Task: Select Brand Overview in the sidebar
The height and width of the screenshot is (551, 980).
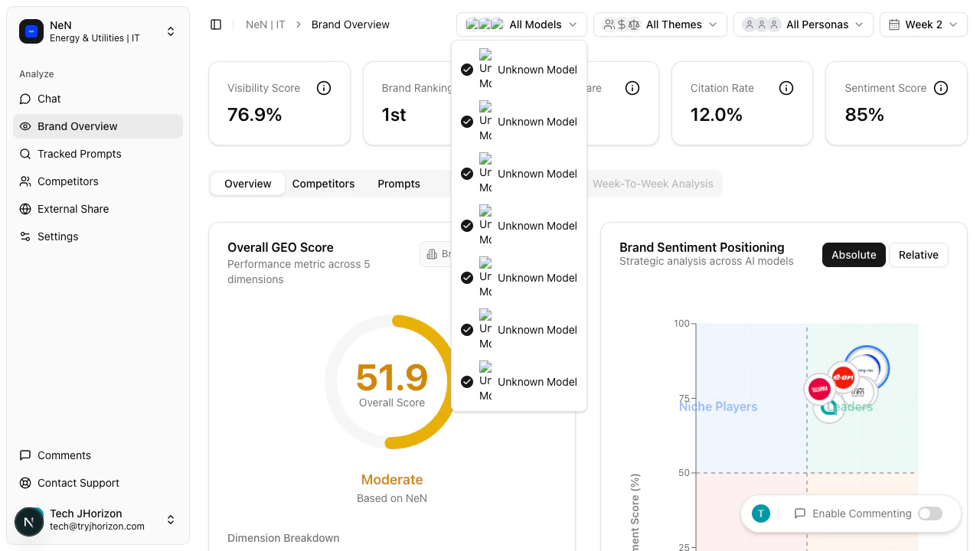Action: click(98, 126)
